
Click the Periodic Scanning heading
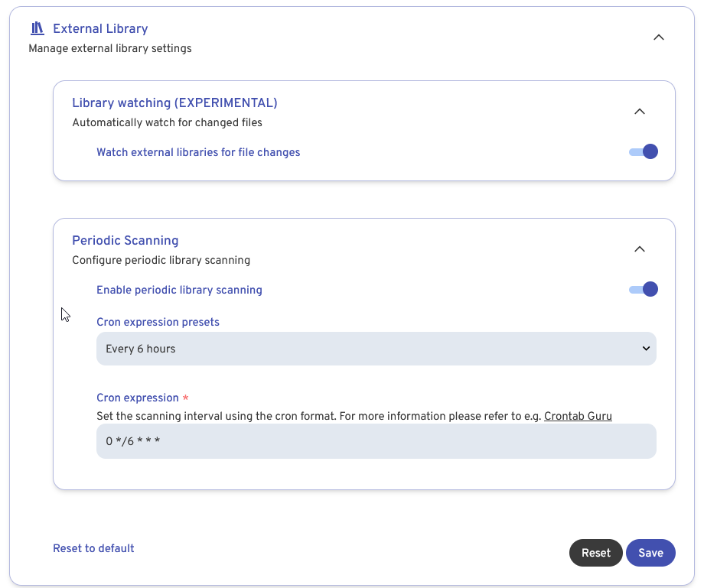coord(125,240)
